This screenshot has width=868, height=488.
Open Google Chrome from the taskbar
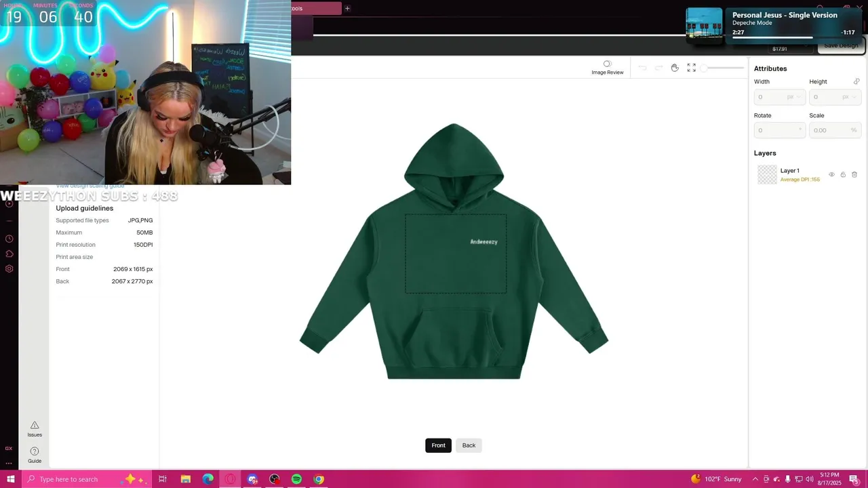coord(319,479)
